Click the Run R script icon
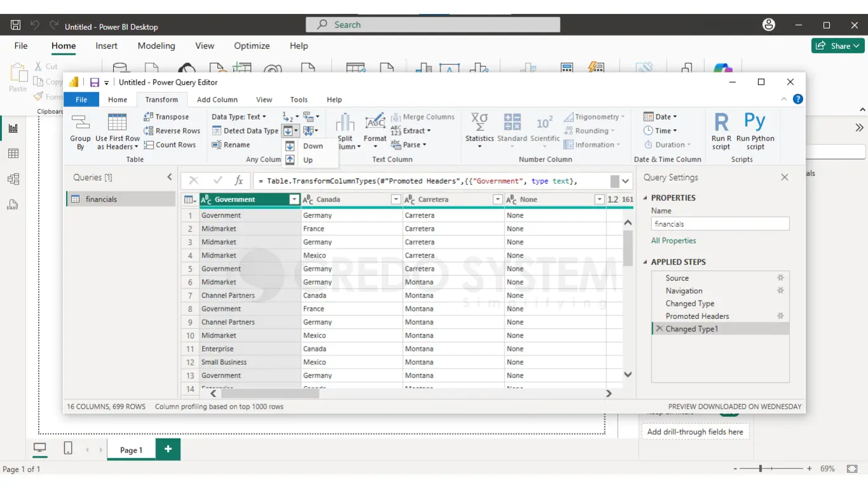Screen dimensions: 868x488 click(x=721, y=122)
